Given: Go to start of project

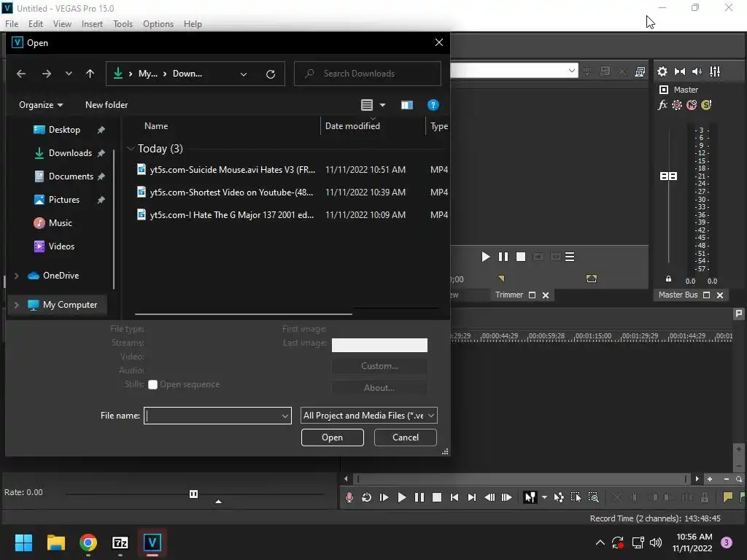Looking at the screenshot, I should (454, 497).
